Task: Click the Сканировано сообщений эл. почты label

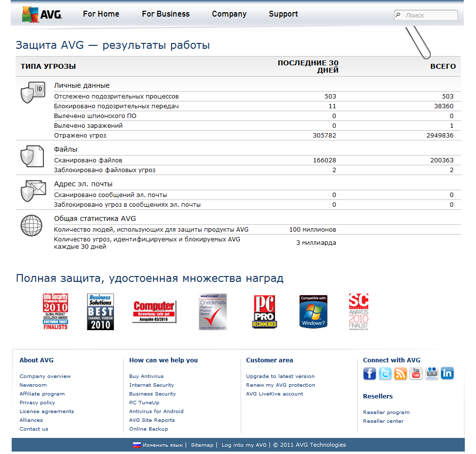Action: [x=111, y=195]
